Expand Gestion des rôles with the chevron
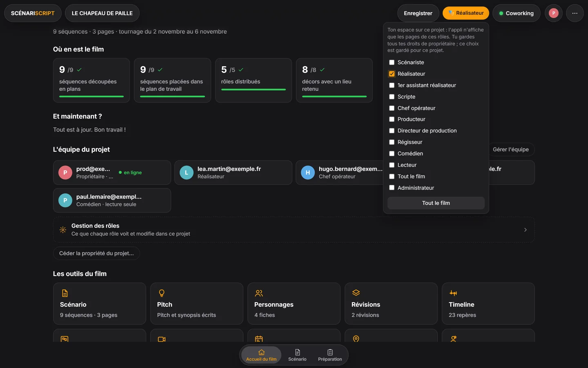 525,230
